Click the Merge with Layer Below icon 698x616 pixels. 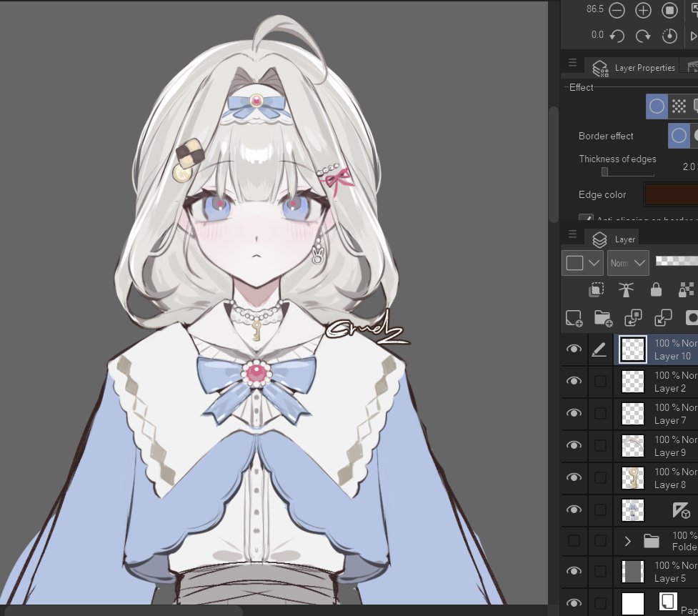coord(663,319)
